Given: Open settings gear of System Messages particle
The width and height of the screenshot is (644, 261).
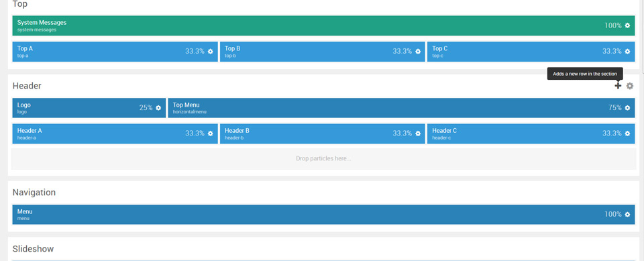Looking at the screenshot, I should [627, 25].
